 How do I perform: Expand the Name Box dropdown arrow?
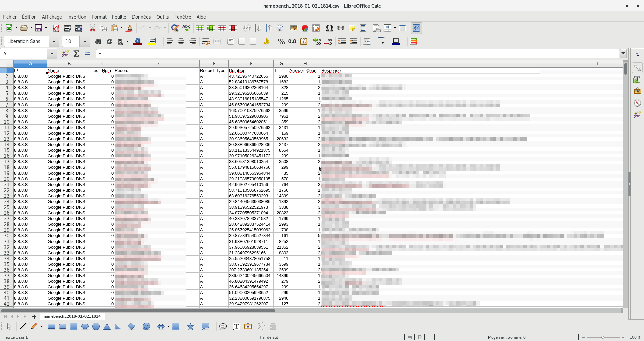[x=52, y=54]
